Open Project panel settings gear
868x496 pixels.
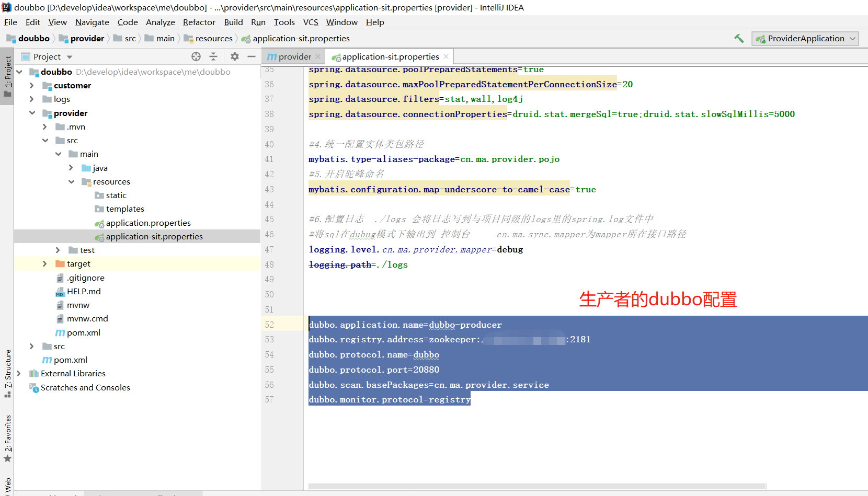pyautogui.click(x=235, y=56)
